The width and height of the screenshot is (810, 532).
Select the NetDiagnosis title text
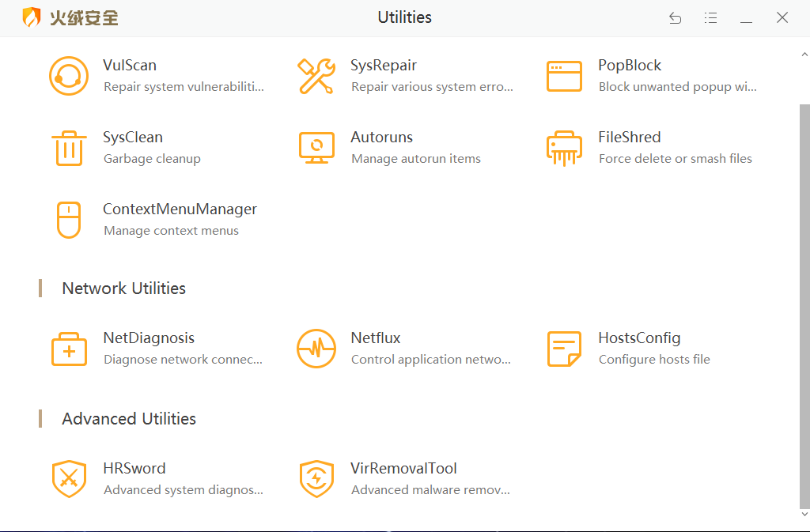coord(149,338)
